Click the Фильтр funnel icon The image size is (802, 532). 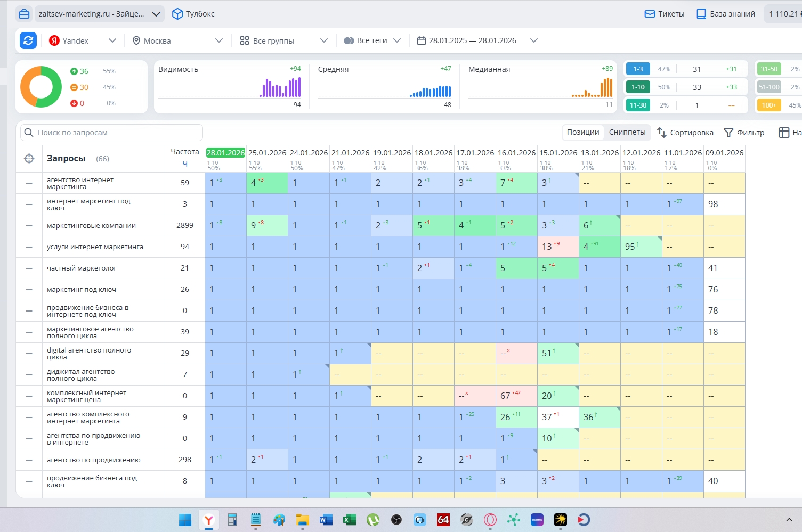[x=728, y=133]
